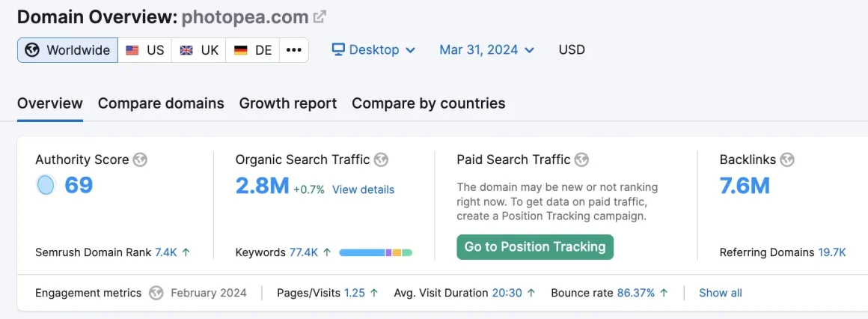Click green segment of keywords distribution bar

pos(407,252)
